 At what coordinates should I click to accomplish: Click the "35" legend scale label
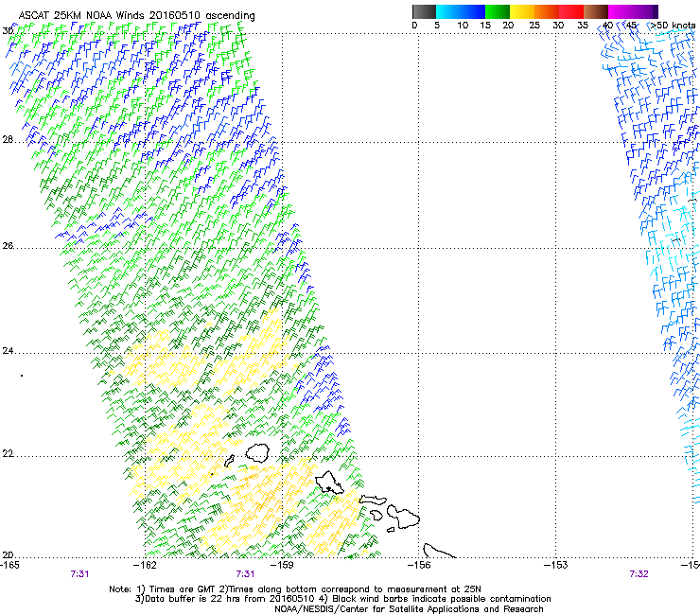(x=583, y=26)
